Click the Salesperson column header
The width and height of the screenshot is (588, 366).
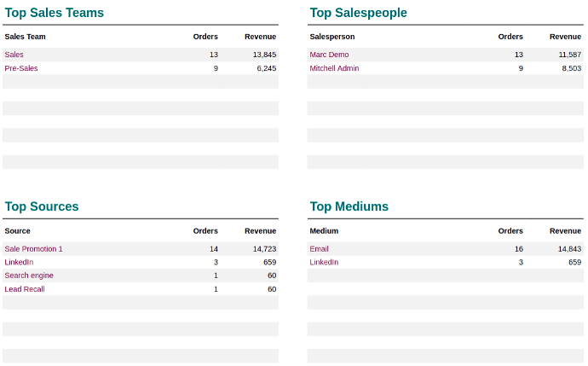332,37
